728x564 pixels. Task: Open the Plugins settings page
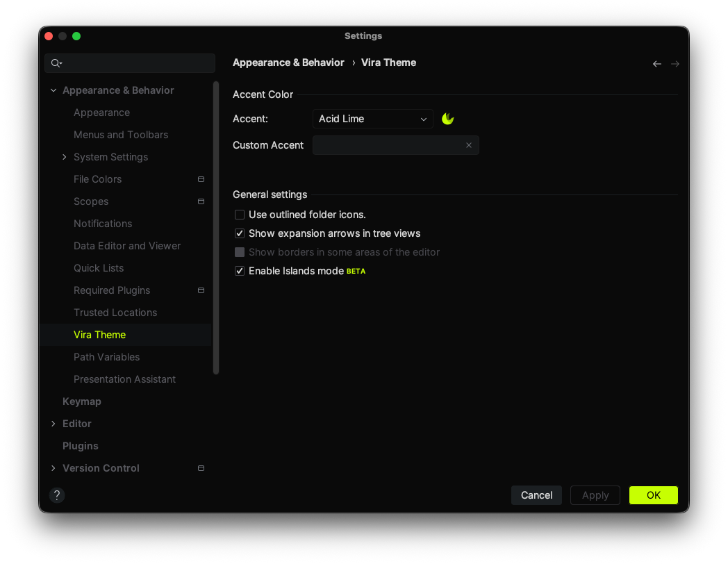81,446
